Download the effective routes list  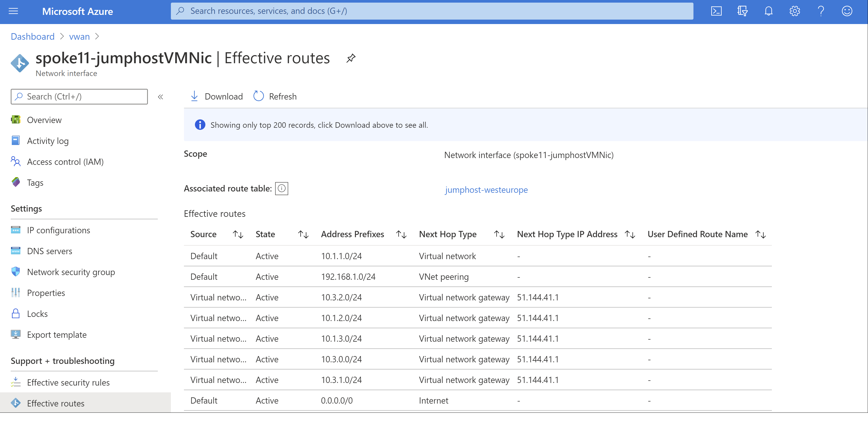pyautogui.click(x=216, y=96)
